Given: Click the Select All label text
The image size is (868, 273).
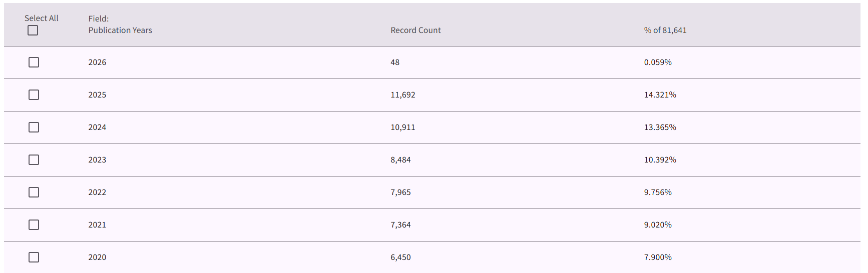Looking at the screenshot, I should coord(42,18).
